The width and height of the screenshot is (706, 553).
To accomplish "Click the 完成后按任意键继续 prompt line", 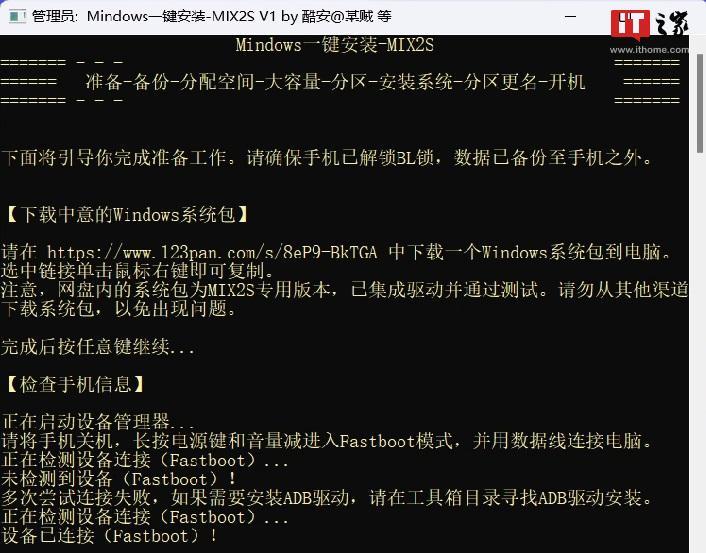I will 98,347.
